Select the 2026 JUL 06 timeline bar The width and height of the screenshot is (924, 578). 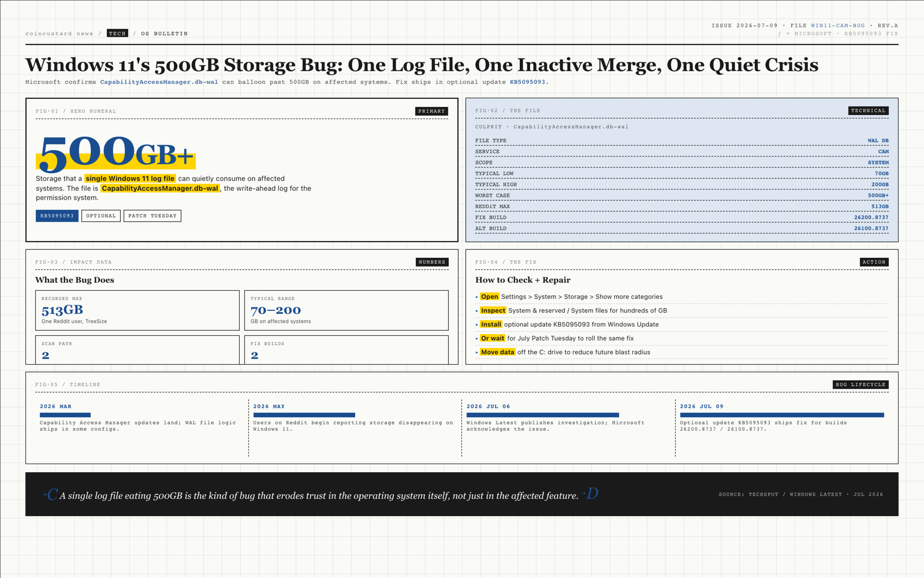coord(543,415)
